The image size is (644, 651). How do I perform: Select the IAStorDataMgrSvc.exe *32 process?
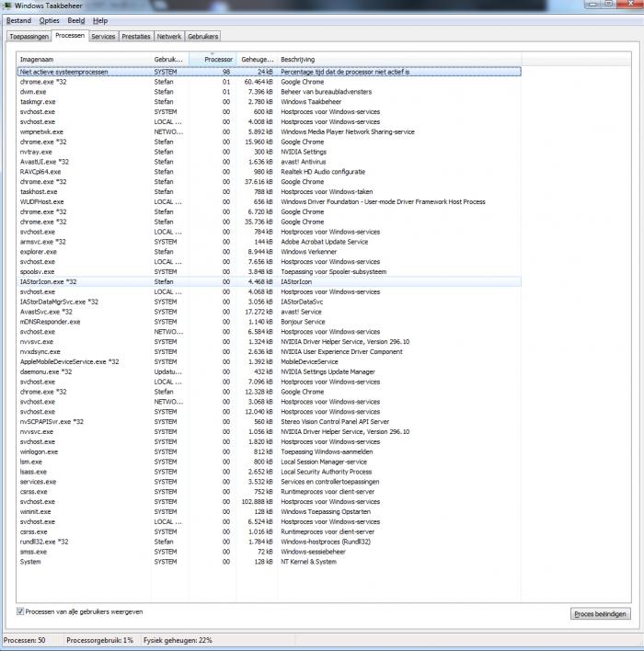click(270, 302)
